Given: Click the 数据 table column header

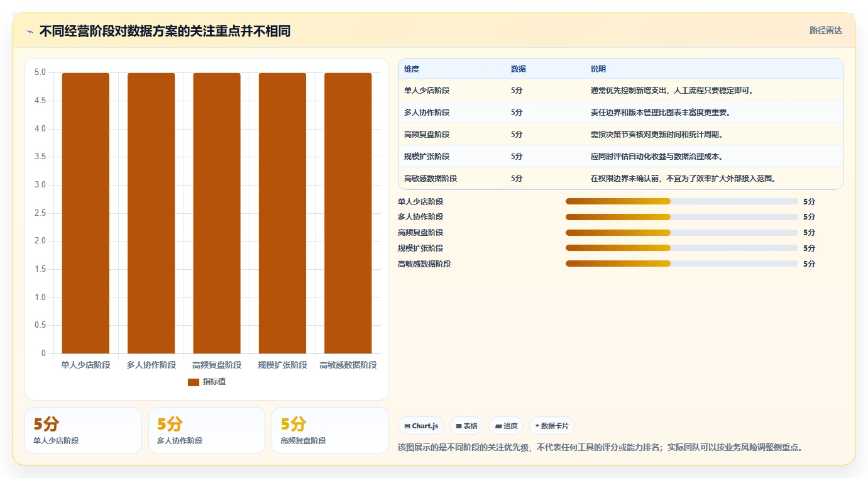Looking at the screenshot, I should (x=519, y=69).
